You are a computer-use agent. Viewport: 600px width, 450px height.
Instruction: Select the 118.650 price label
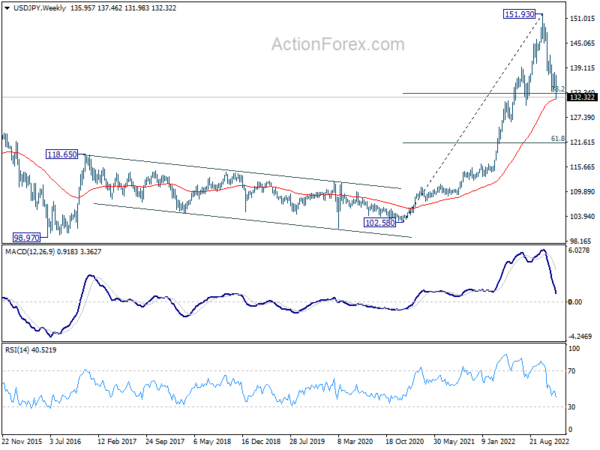click(x=62, y=154)
